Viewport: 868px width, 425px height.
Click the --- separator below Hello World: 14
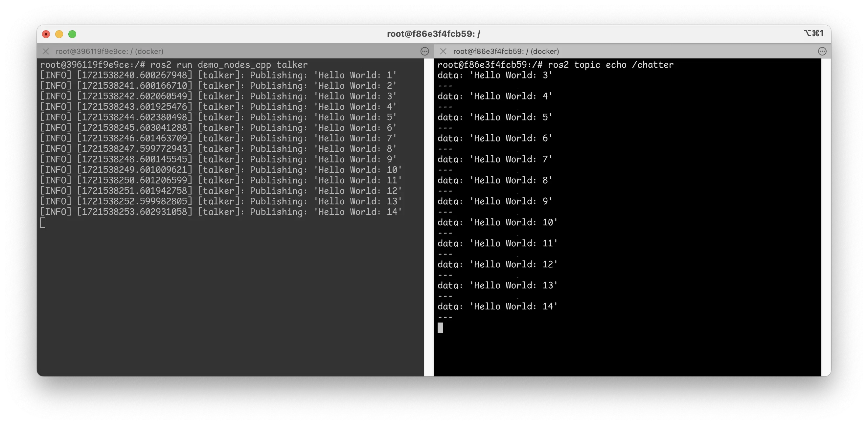tap(445, 317)
